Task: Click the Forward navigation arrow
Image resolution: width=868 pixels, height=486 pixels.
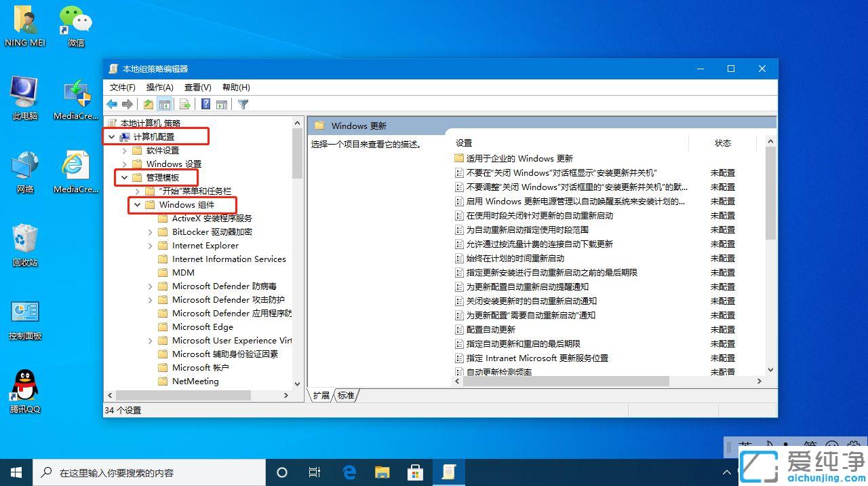Action: point(128,104)
